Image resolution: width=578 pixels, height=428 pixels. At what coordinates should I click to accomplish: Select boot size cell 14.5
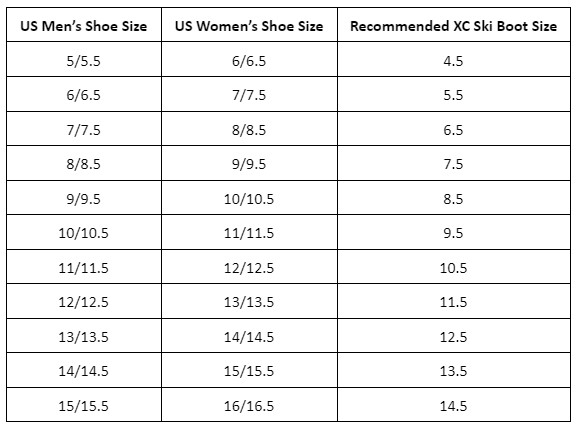click(454, 404)
